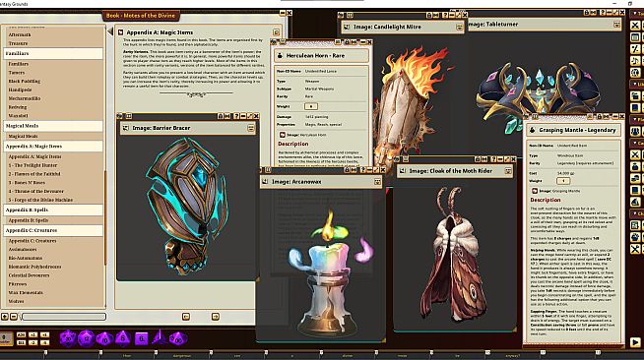Open the plus/minus modifiers tool in sidebar
Screen dimensions: 644x360
[635, 49]
